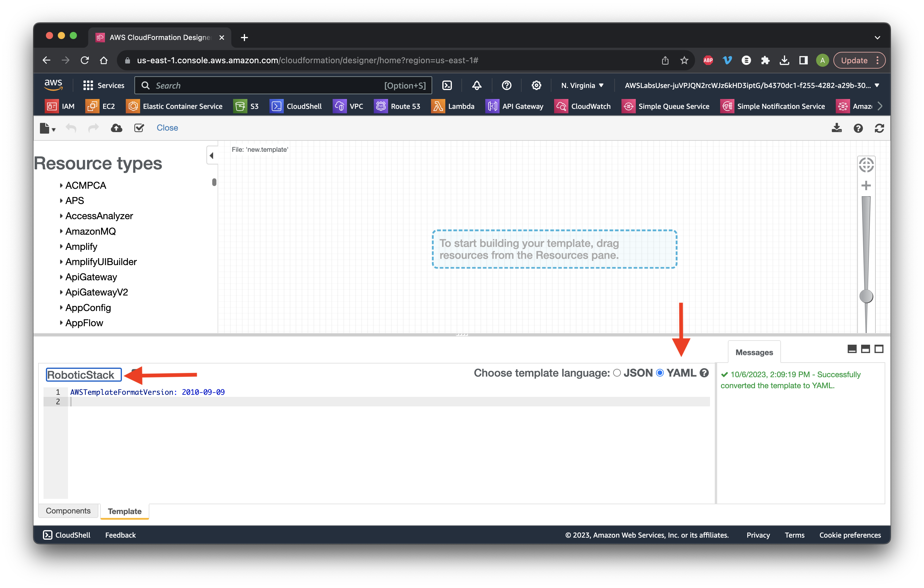Screen dimensions: 924x588
Task: Expand the AppConfig resource type
Action: 61,308
